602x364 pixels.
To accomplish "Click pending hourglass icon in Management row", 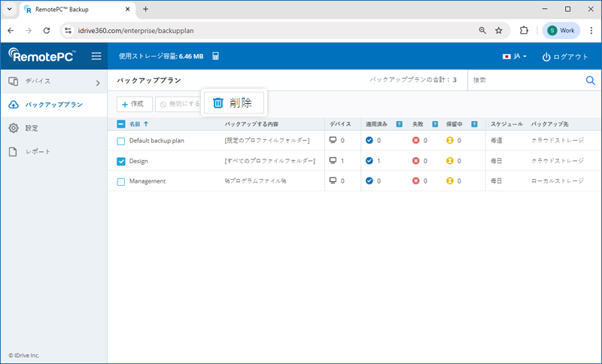I will [x=449, y=180].
